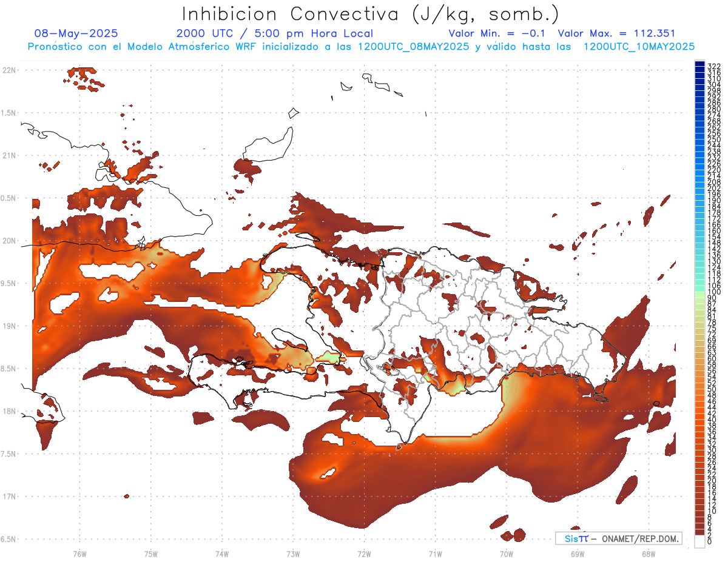Click the title 'Inhibicion Convectiva (J/kg, somb.)'
Image resolution: width=728 pixels, height=562 pixels.
[x=370, y=14]
